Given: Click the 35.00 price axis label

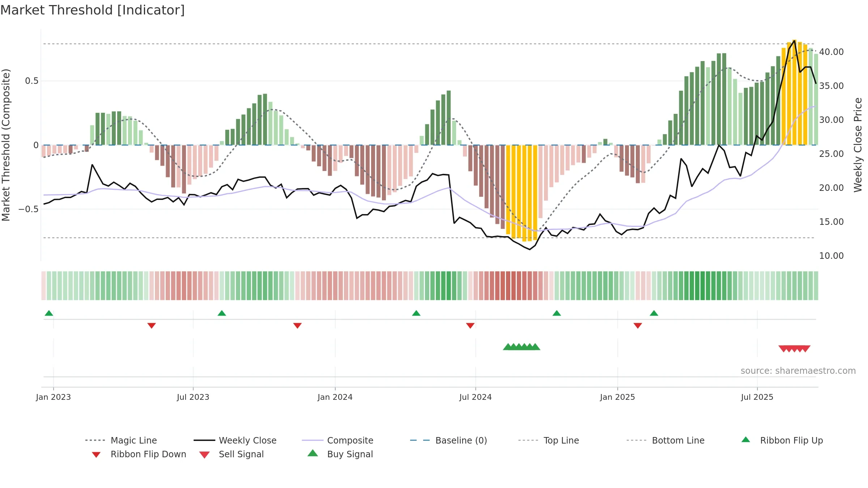Looking at the screenshot, I should 831,86.
